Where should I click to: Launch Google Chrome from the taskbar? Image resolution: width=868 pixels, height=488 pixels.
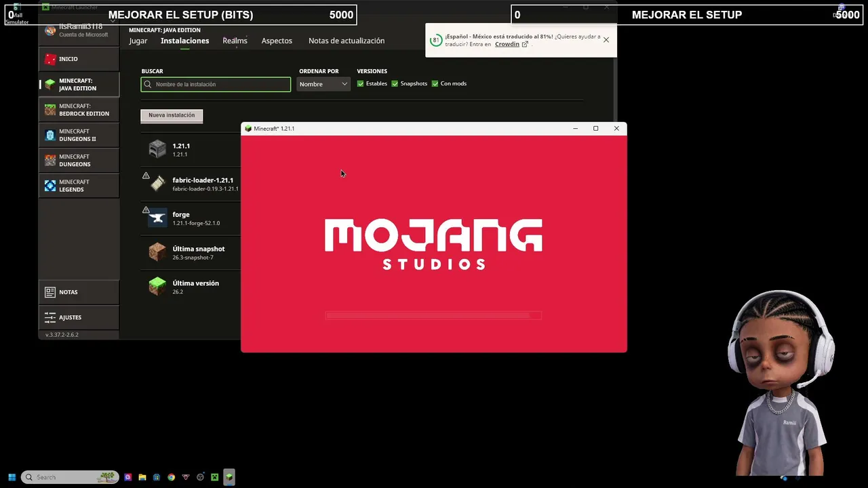pos(171,477)
